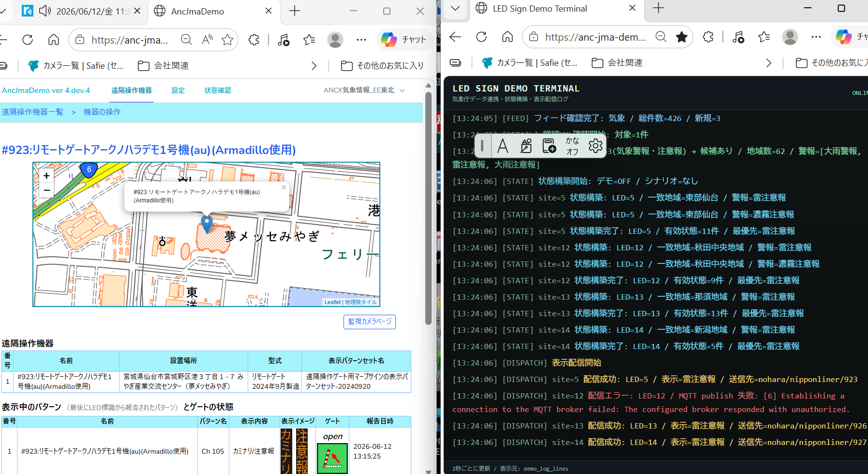Open profile avatar in right browser
868x474 pixels.
click(790, 37)
